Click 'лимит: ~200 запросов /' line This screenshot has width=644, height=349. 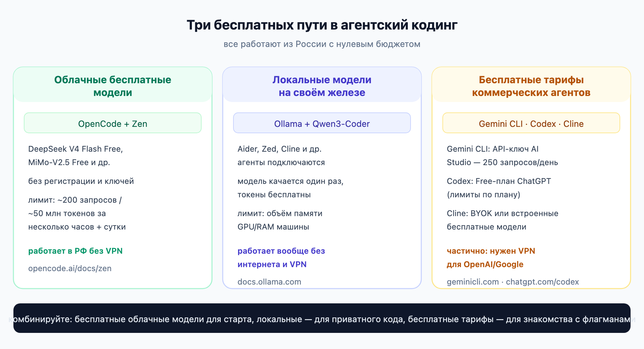[75, 200]
